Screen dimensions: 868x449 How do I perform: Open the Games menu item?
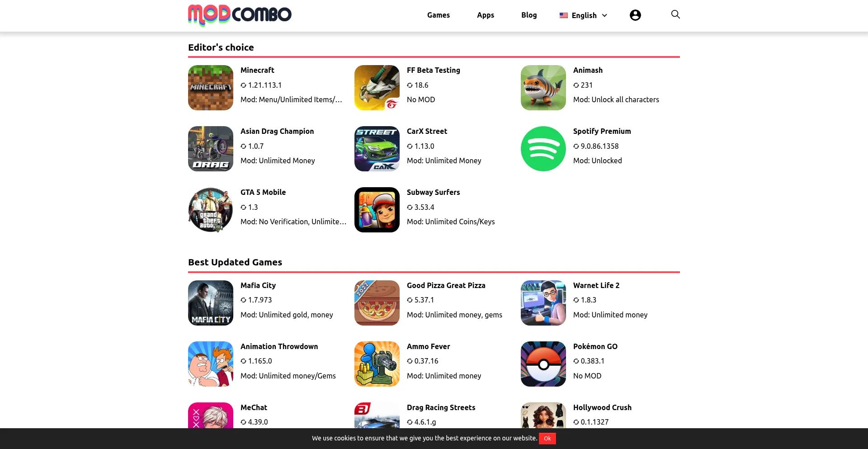439,15
